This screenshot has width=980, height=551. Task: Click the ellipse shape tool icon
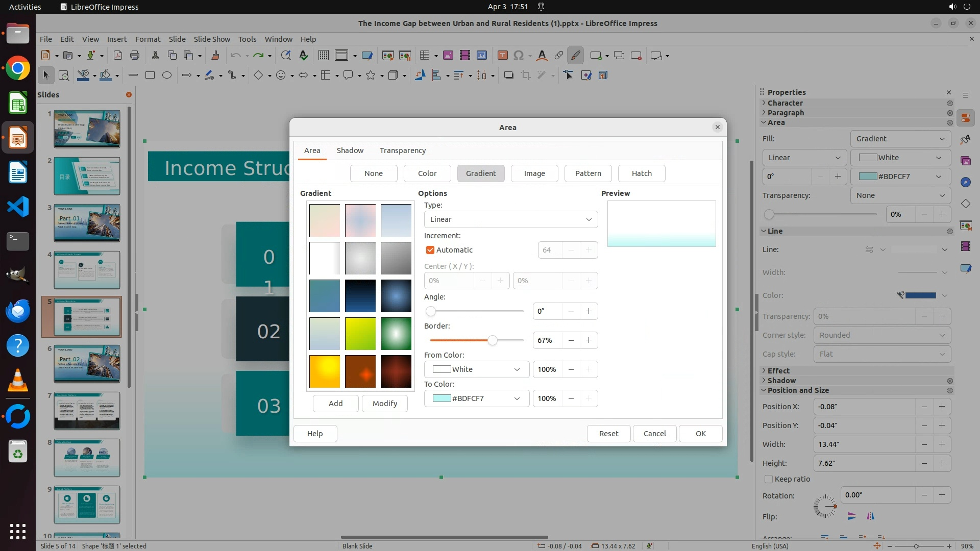(166, 76)
